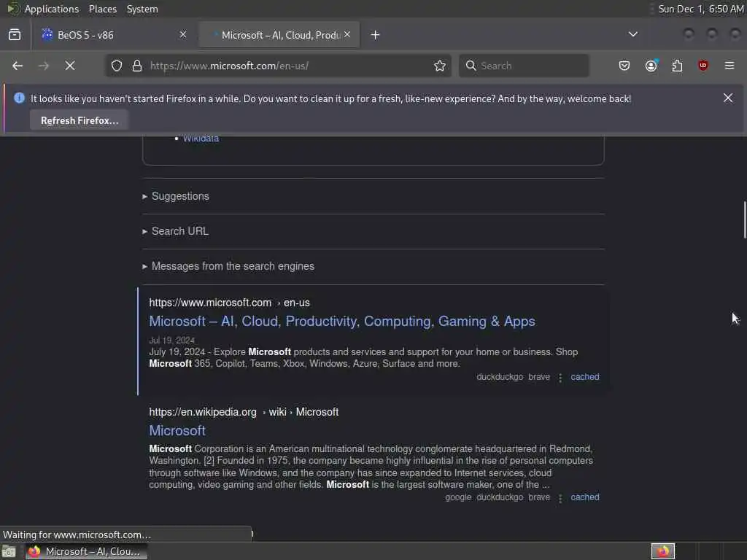The width and height of the screenshot is (747, 560).
Task: Open the Wikidata link
Action: click(201, 139)
